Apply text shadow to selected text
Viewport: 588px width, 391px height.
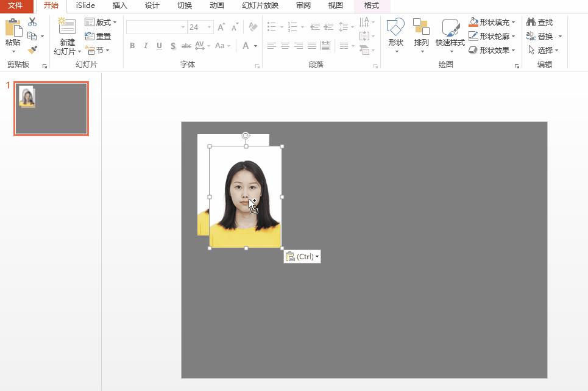pos(173,46)
